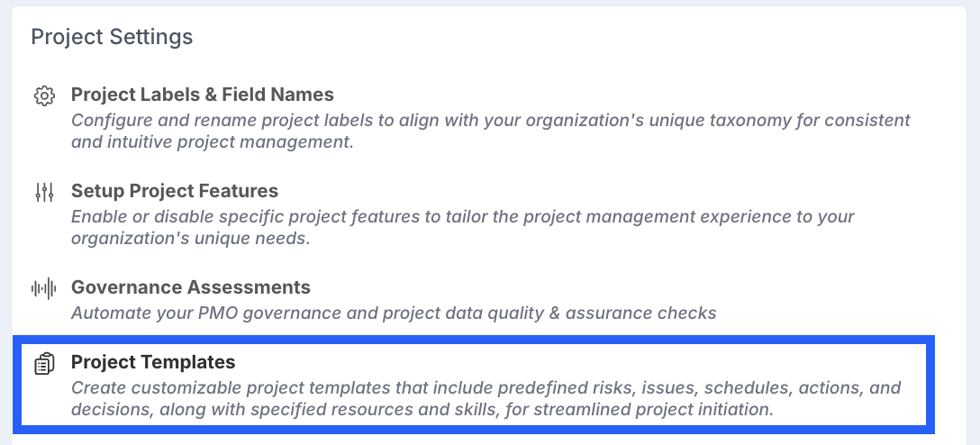Click the blue highlight border around Project Templates
The height and width of the screenshot is (445, 980).
coord(475,340)
